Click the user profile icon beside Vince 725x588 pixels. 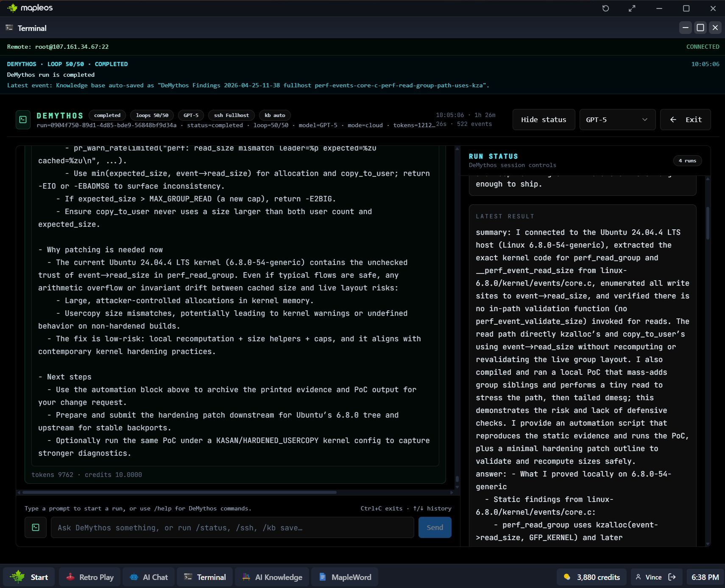[638, 577]
